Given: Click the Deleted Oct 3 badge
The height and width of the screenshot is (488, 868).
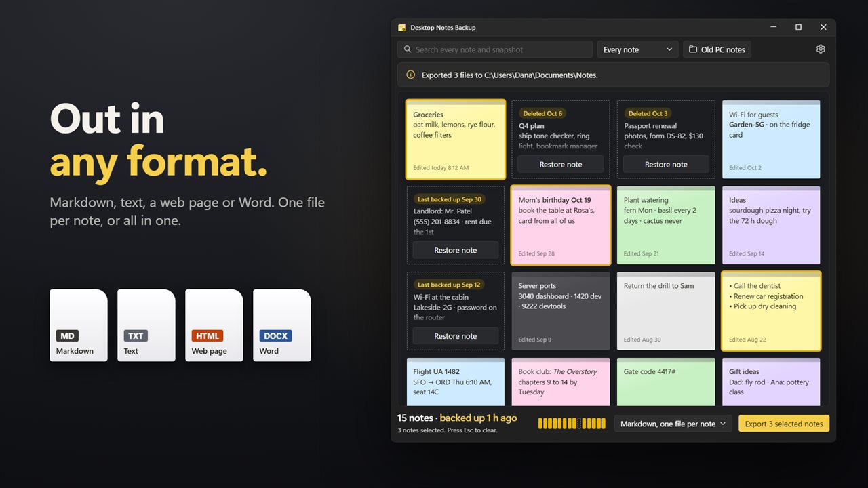Looking at the screenshot, I should (x=648, y=113).
